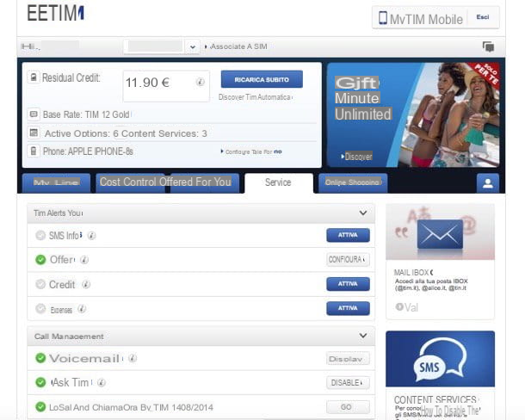The height and width of the screenshot is (420, 525).
Task: Toggle the Credit status indicator
Action: point(40,284)
